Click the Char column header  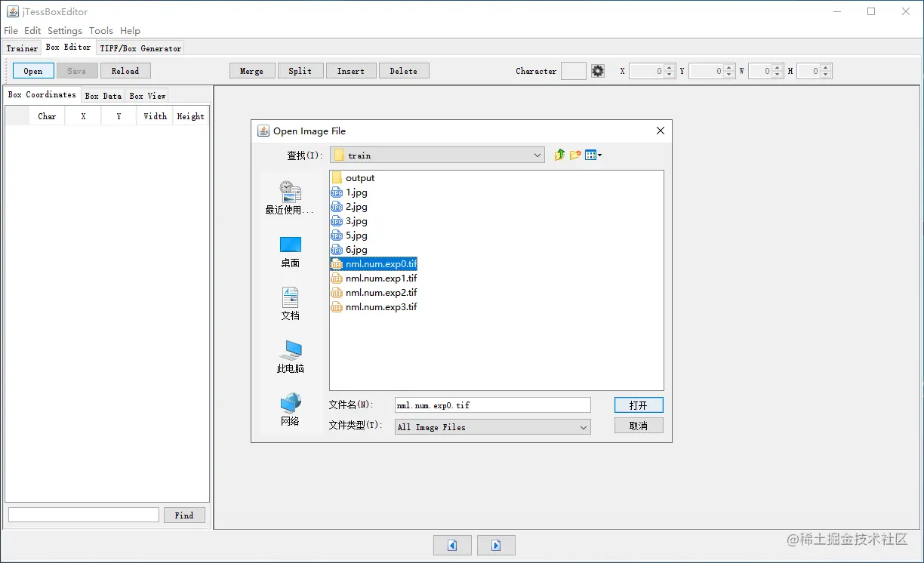47,116
